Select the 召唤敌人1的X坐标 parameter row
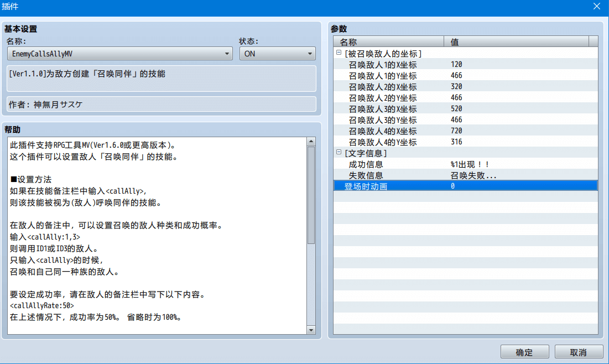Viewport: 609px width, 364px height. click(x=465, y=65)
